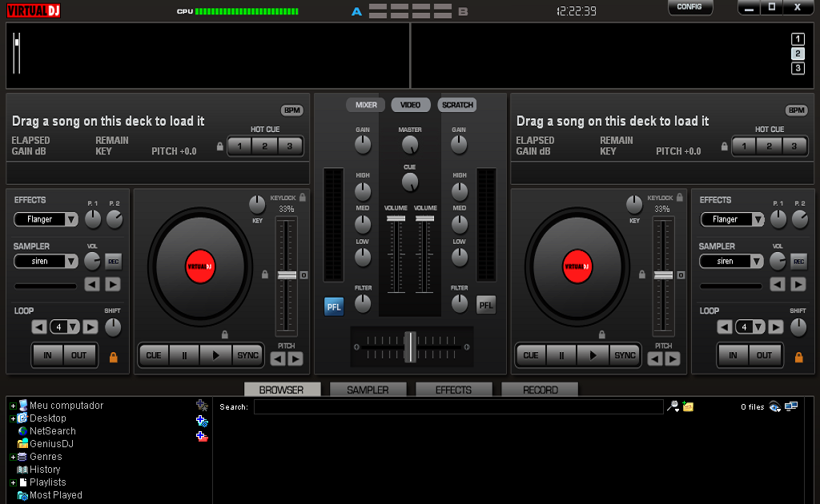Nudge right deck pitch up arrow
This screenshot has width=820, height=504.
pyautogui.click(x=673, y=359)
